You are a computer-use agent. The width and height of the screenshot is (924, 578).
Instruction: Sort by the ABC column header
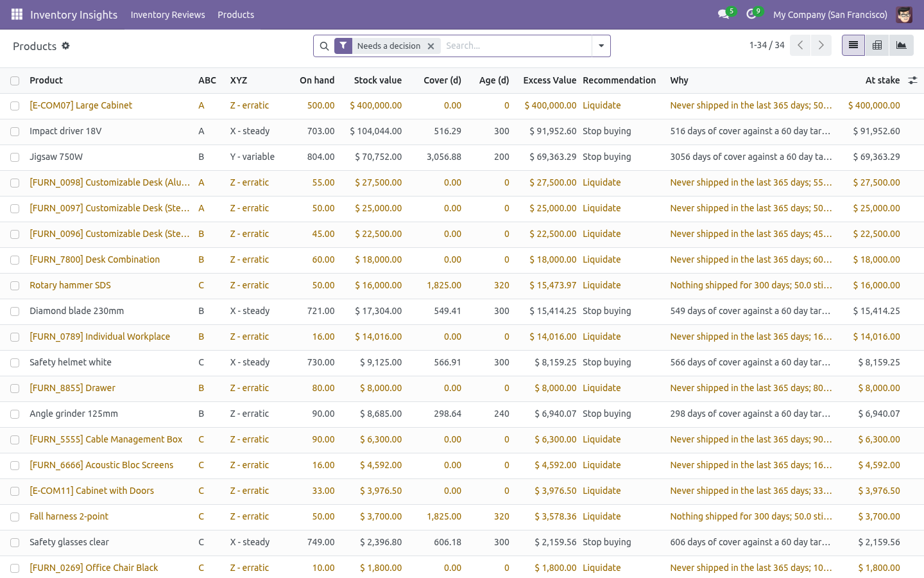pyautogui.click(x=207, y=80)
